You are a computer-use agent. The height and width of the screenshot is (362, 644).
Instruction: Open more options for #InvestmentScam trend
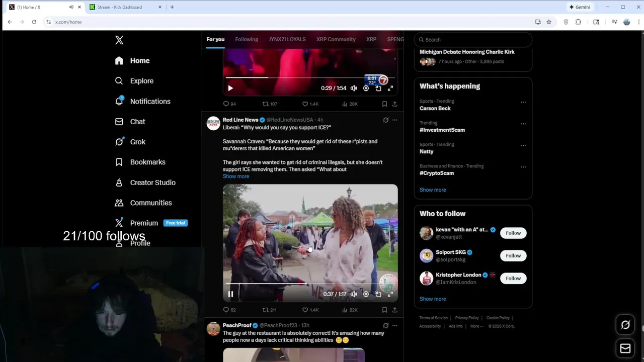[523, 124]
